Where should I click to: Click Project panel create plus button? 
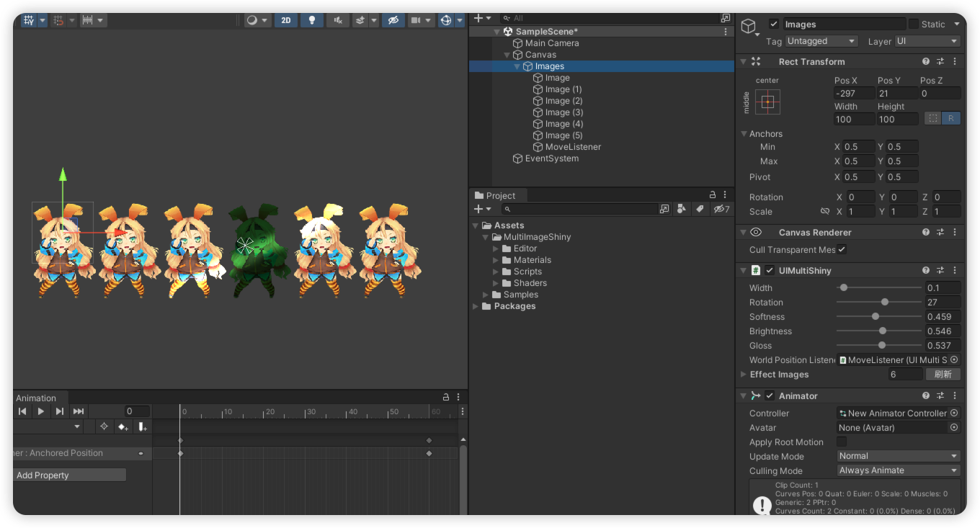pyautogui.click(x=478, y=209)
